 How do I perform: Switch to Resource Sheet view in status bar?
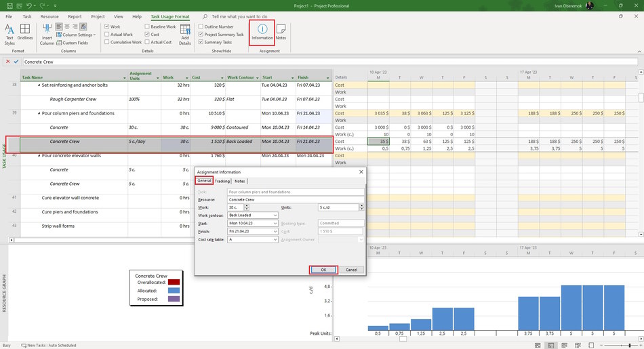pyautogui.click(x=578, y=346)
